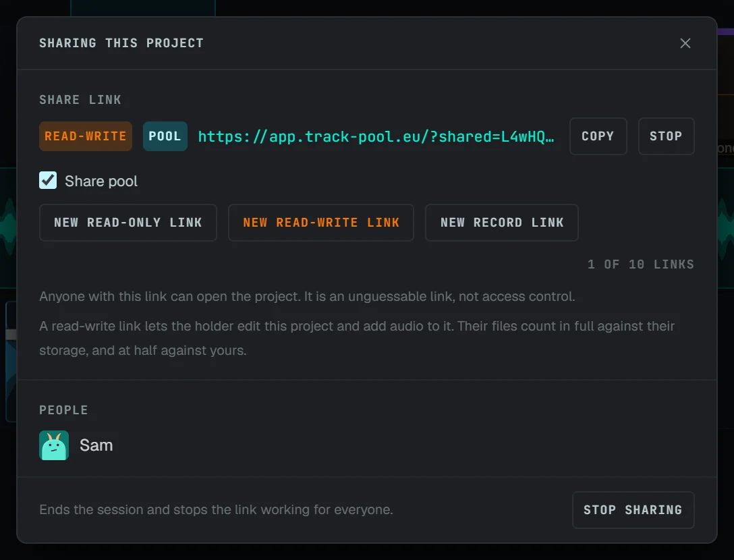Click the POOL badge
Viewport: 734px width, 560px height.
[x=165, y=136]
